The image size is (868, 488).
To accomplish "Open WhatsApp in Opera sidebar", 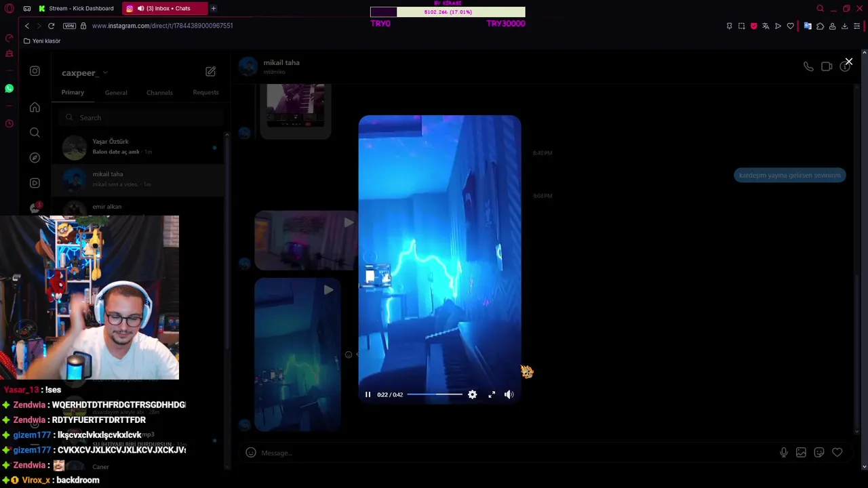I will (9, 88).
